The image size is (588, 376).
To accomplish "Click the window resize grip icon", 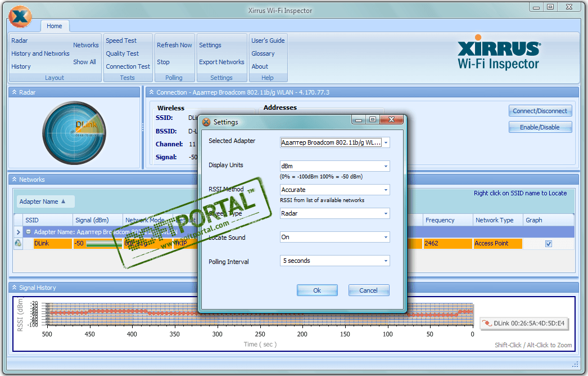I will [x=575, y=364].
